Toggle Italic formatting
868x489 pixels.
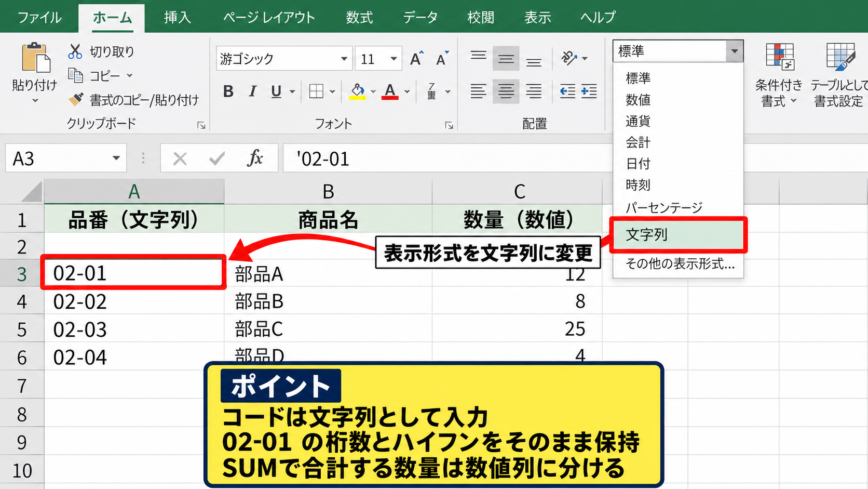pyautogui.click(x=252, y=91)
